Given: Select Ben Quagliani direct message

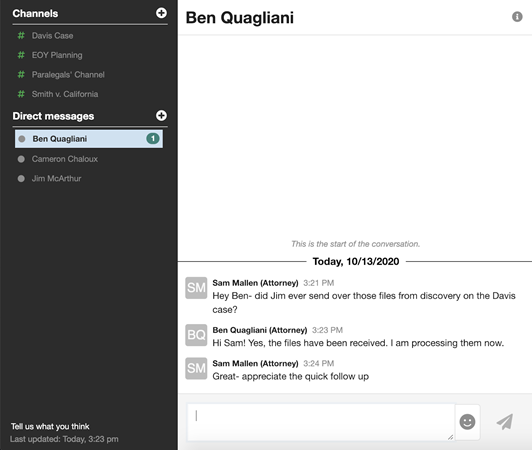Looking at the screenshot, I should 89,139.
